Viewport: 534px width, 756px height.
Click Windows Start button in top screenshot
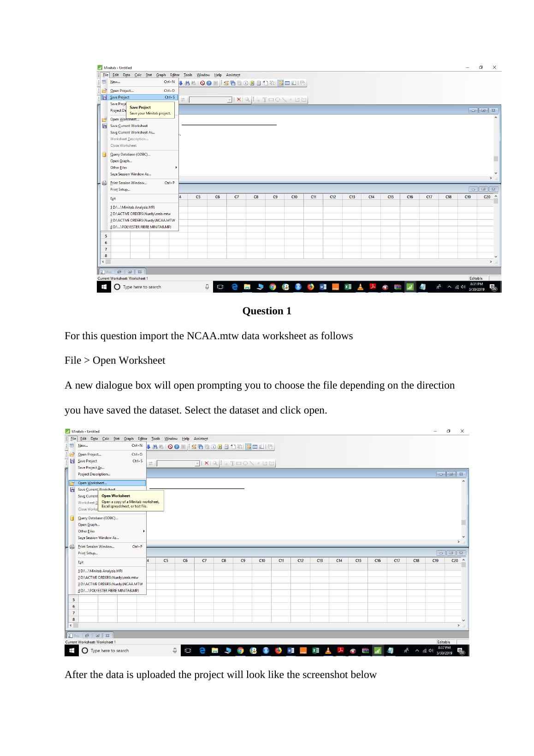(104, 287)
